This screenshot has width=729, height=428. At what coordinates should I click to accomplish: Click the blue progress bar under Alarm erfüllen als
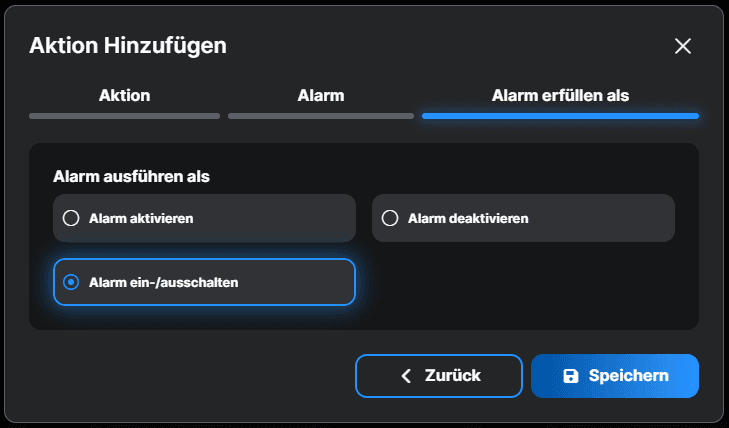[x=560, y=116]
